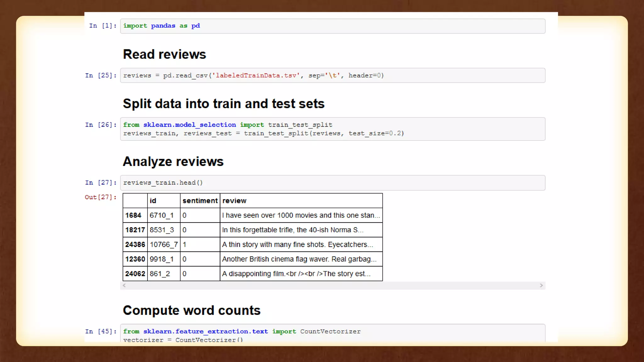644x362 pixels.
Task: Click table row index 1684
Action: click(x=133, y=215)
